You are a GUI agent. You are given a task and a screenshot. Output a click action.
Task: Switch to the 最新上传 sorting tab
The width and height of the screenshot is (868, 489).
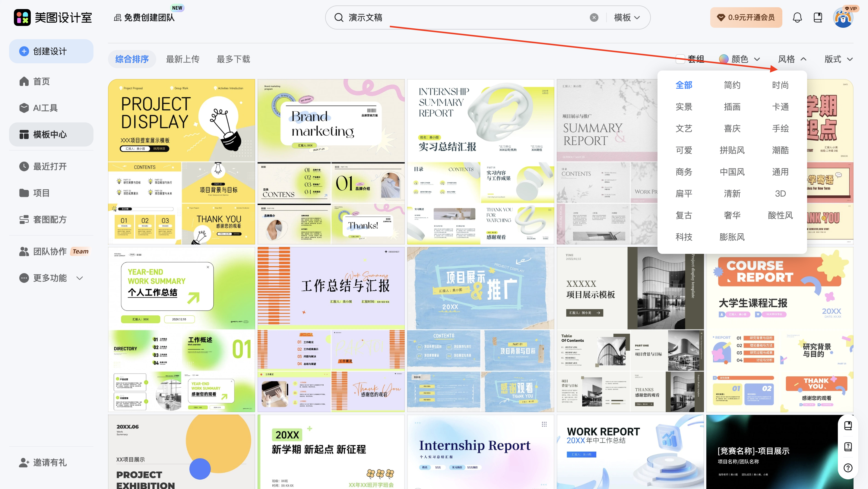pyautogui.click(x=183, y=59)
